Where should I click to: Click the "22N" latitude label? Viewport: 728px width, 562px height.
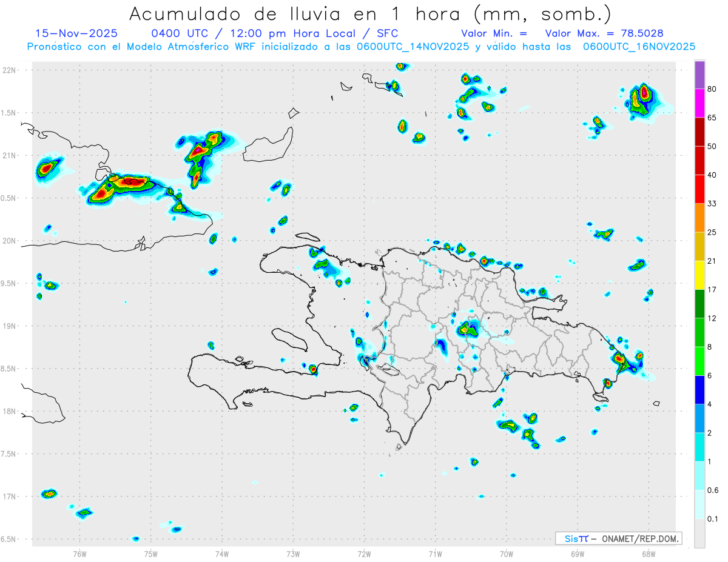click(x=9, y=70)
